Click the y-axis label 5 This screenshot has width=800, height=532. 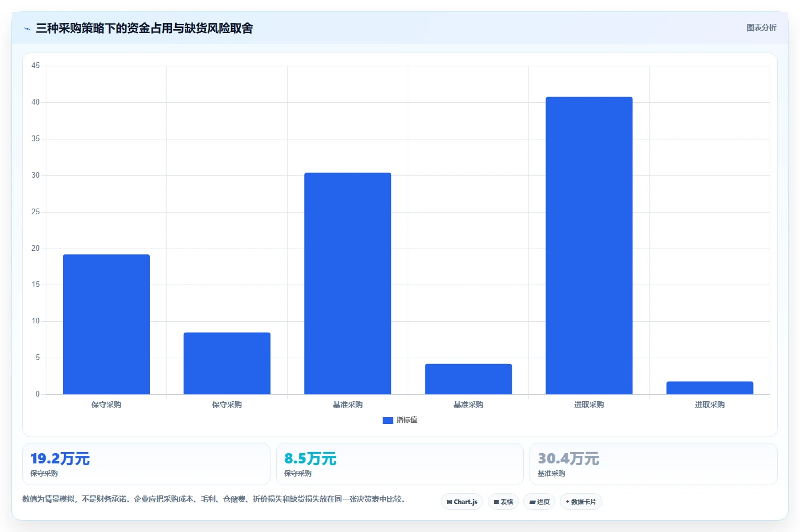coord(38,358)
